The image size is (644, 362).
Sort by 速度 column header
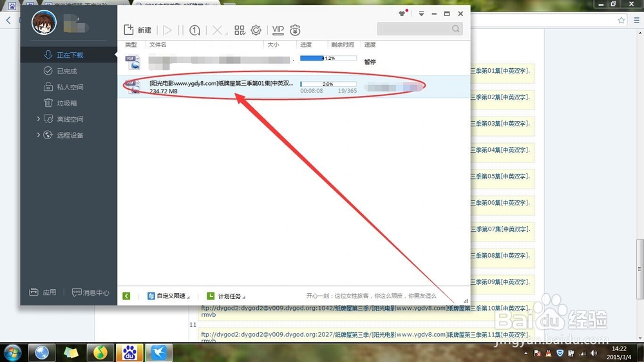pyautogui.click(x=370, y=44)
